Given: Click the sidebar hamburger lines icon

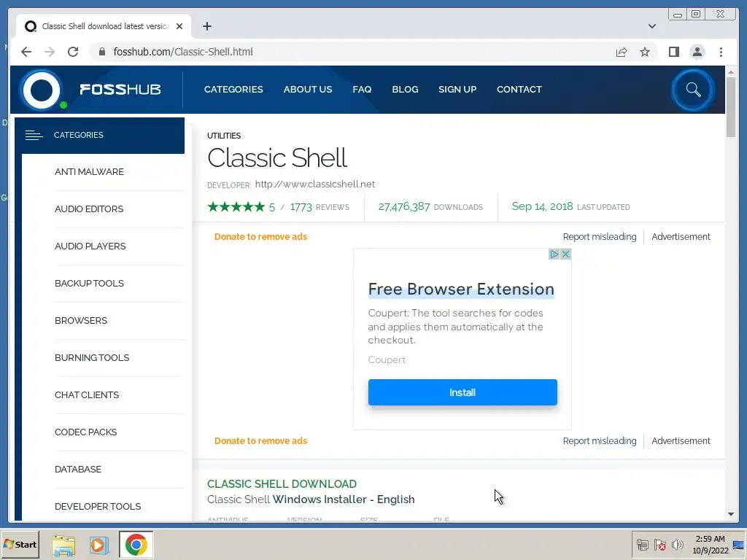Looking at the screenshot, I should point(34,135).
